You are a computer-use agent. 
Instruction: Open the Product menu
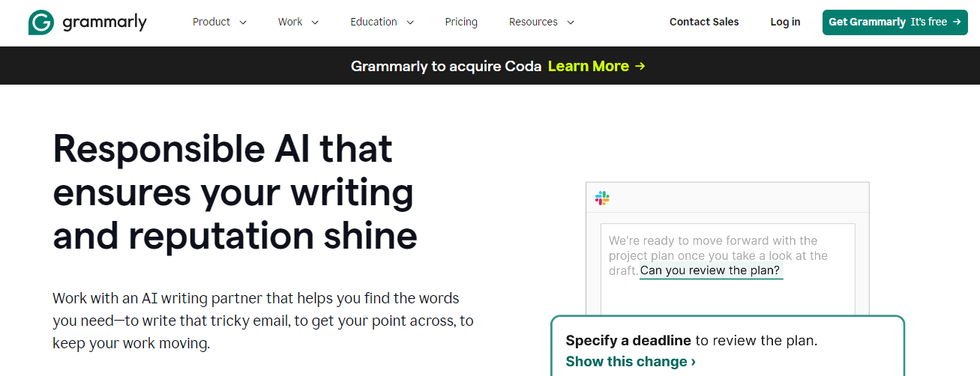211,22
